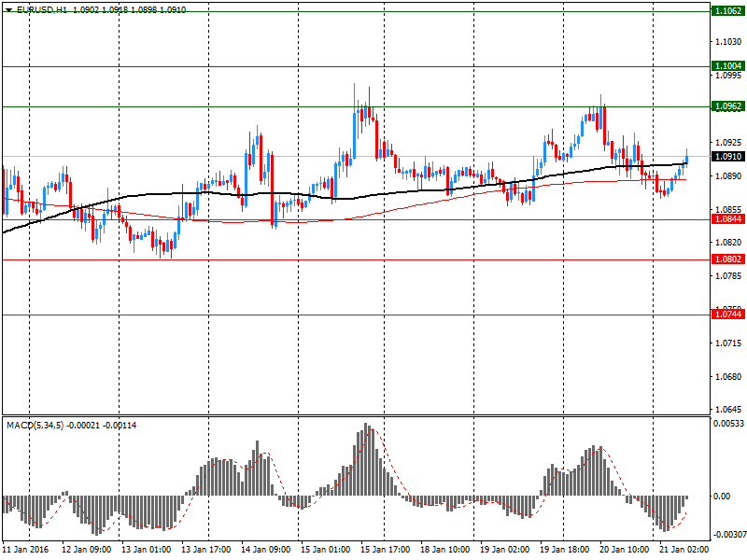Click the latest blue candlestick at current price
The image size is (747, 560).
coord(686,160)
